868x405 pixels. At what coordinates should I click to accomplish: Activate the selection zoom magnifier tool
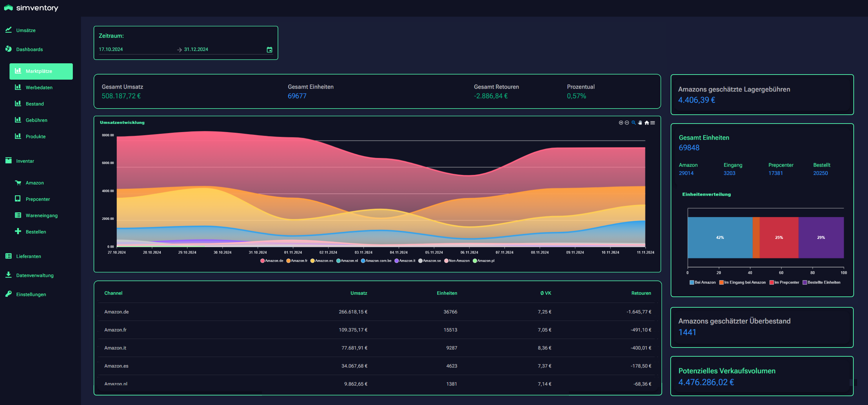pos(634,123)
